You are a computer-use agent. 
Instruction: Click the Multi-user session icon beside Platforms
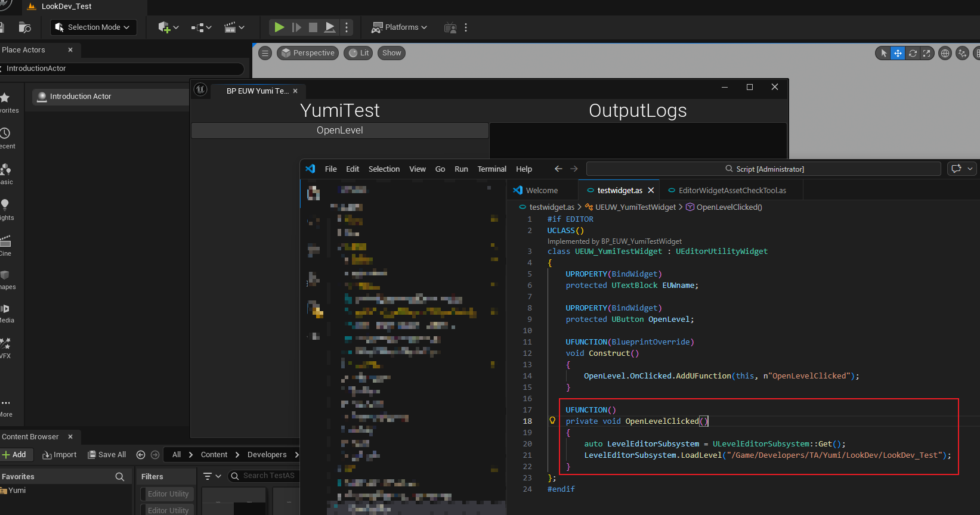pyautogui.click(x=450, y=27)
